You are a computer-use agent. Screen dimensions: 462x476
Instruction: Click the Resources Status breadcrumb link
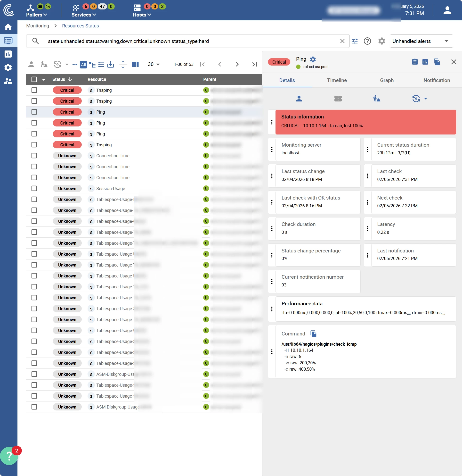[x=81, y=26]
